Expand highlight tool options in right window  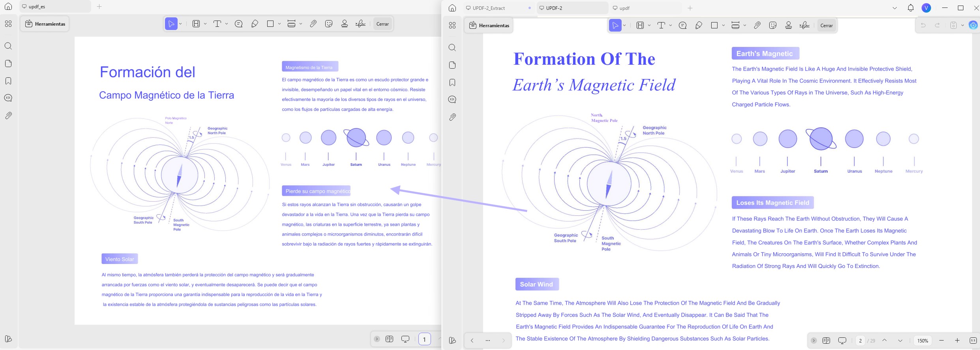(x=649, y=26)
